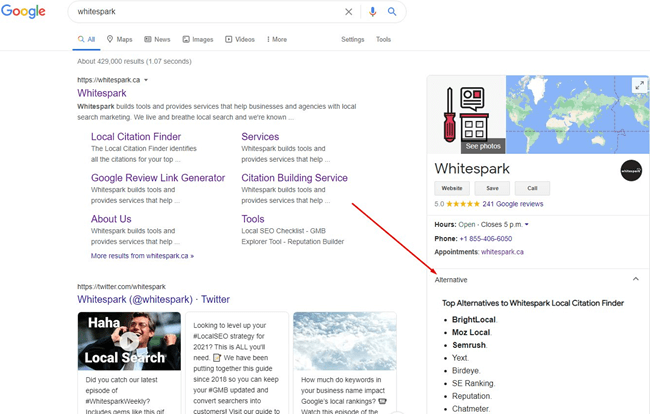The height and width of the screenshot is (414, 650).
Task: Open the News search tab
Action: pos(155,39)
